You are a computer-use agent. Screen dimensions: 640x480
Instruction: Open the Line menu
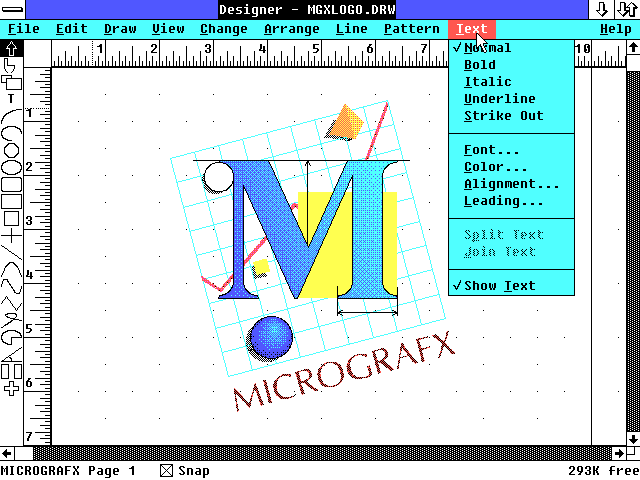tap(352, 29)
